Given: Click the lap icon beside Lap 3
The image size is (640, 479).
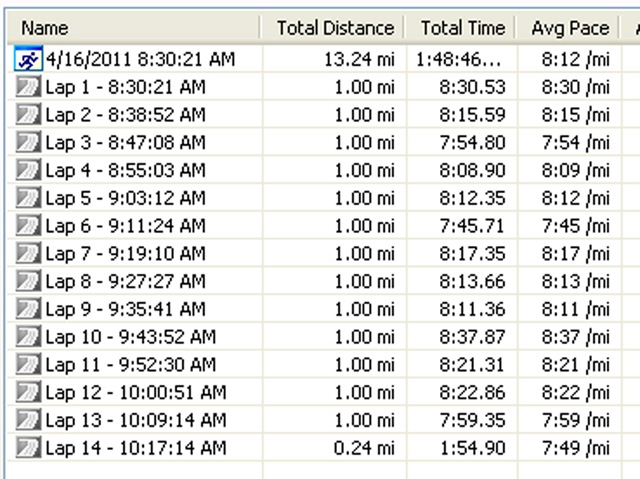Looking at the screenshot, I should (28, 142).
